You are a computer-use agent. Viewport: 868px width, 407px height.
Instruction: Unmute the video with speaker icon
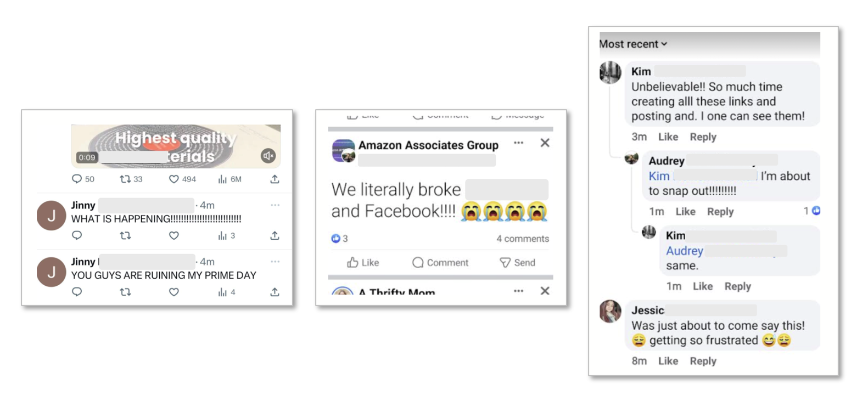click(x=268, y=156)
